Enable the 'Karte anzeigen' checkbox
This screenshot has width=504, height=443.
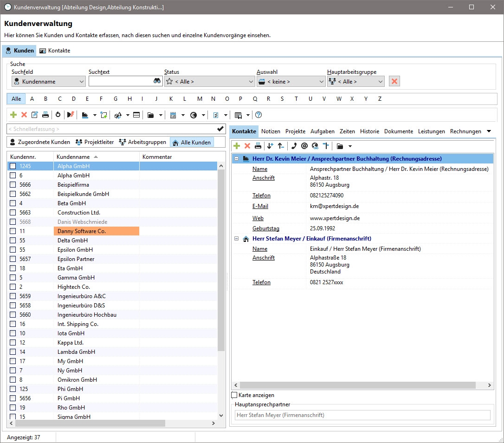234,395
